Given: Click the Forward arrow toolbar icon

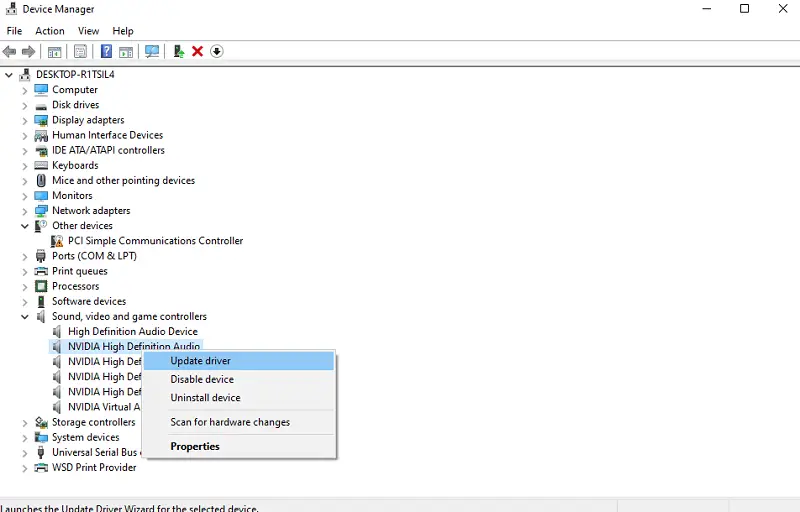Looking at the screenshot, I should click(29, 52).
